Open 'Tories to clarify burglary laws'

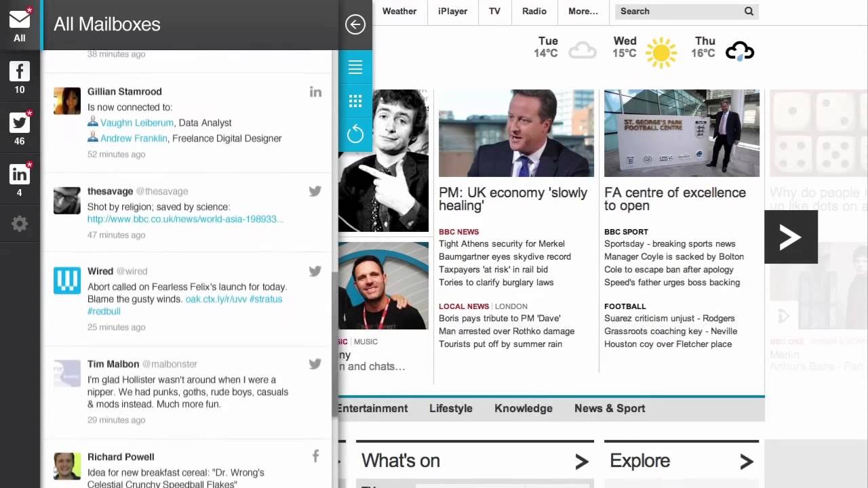click(496, 283)
